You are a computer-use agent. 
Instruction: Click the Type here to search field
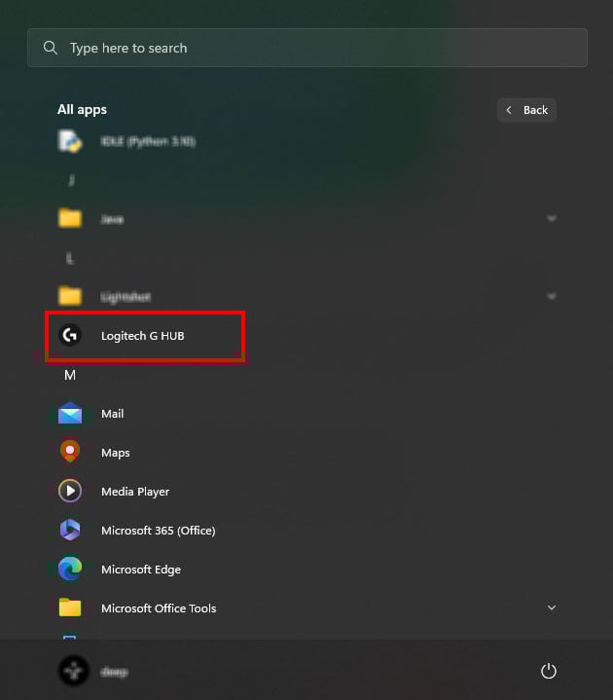coord(307,48)
